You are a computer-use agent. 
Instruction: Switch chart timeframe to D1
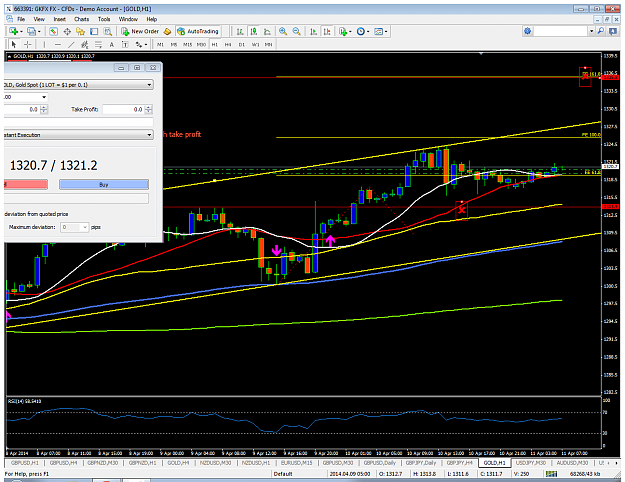tap(242, 45)
